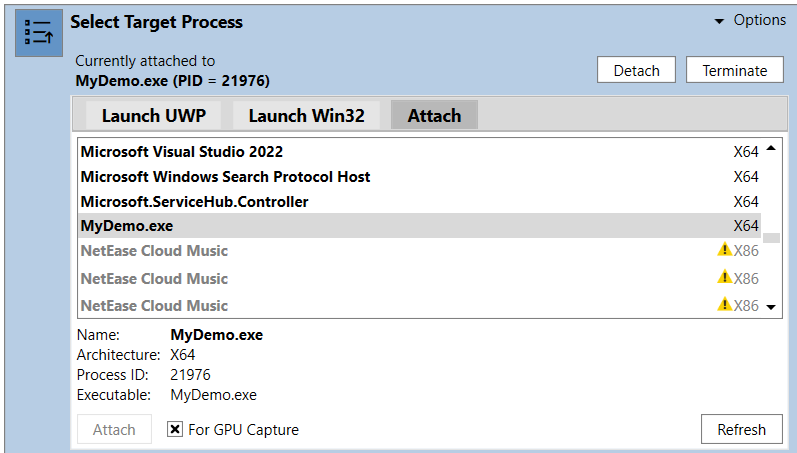The width and height of the screenshot is (797, 453).
Task: Click the process list scroll up arrow
Action: (771, 148)
